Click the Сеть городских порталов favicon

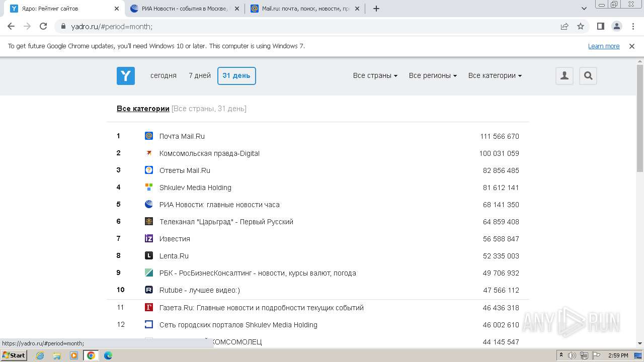click(149, 324)
